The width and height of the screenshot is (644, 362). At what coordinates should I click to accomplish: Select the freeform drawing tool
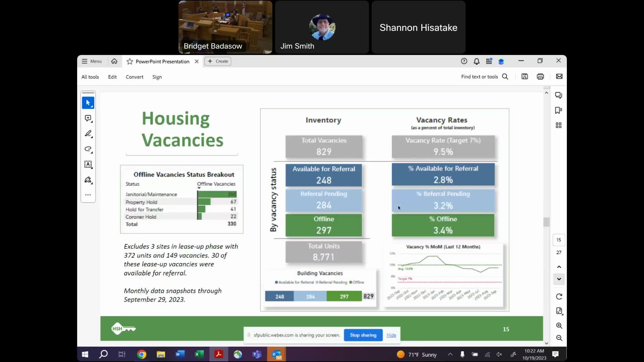tap(88, 149)
